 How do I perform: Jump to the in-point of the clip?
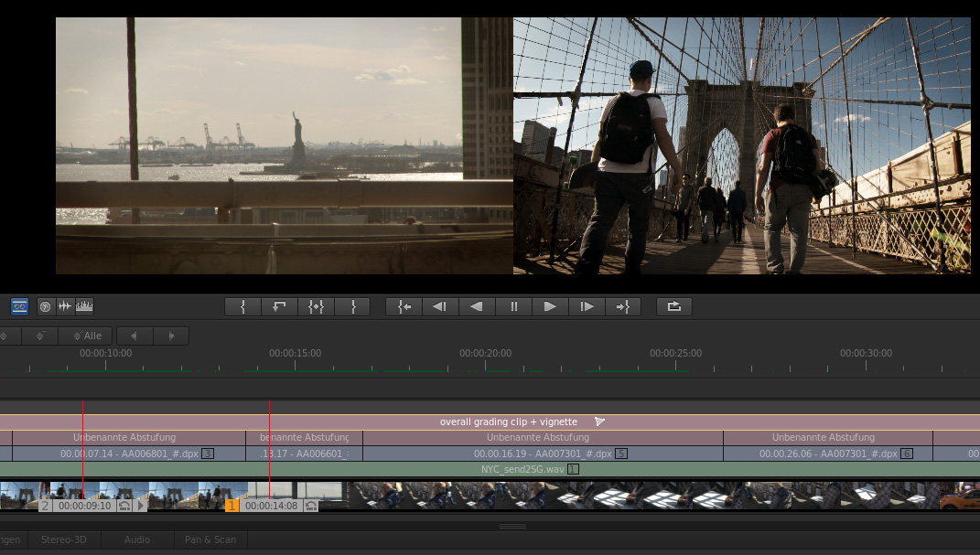click(x=404, y=307)
